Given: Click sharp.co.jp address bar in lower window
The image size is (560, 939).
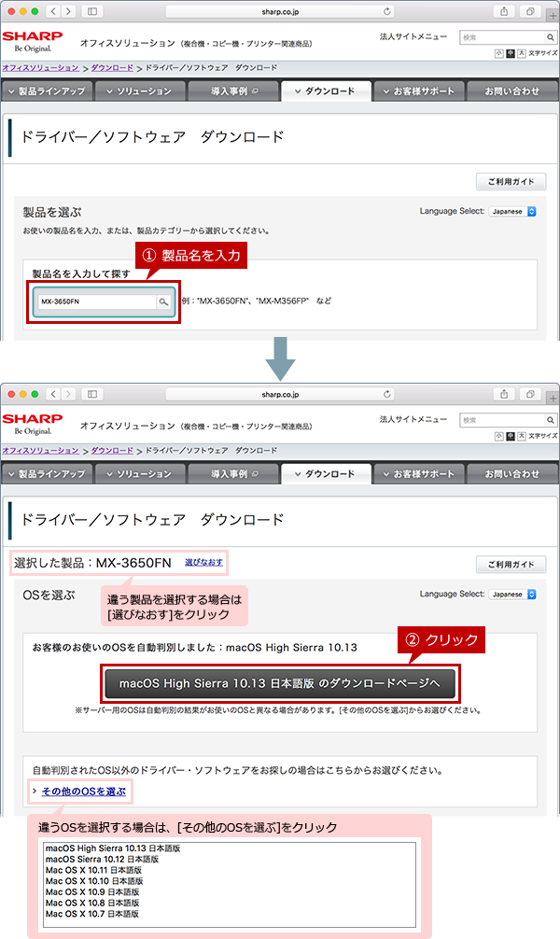Looking at the screenshot, I should coord(280,394).
